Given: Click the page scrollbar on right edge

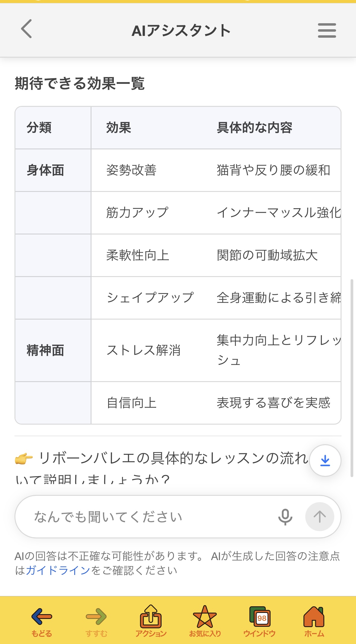Looking at the screenshot, I should (352, 377).
